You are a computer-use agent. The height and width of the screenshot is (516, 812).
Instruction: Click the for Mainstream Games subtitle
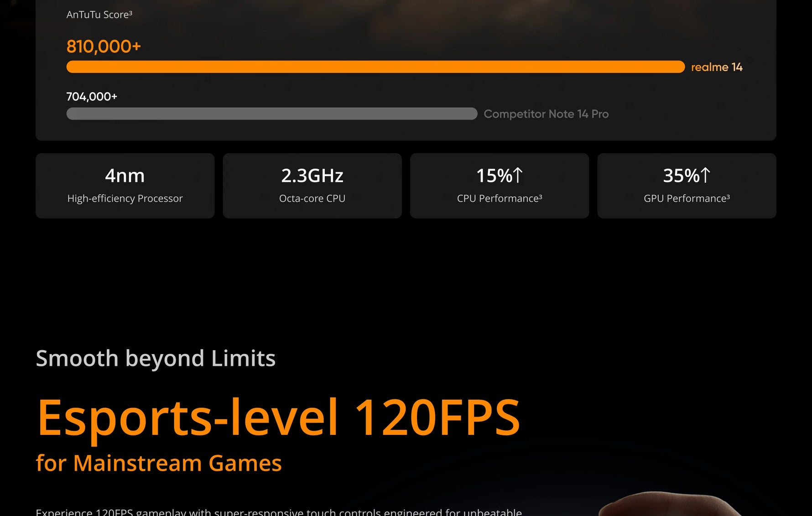point(159,463)
